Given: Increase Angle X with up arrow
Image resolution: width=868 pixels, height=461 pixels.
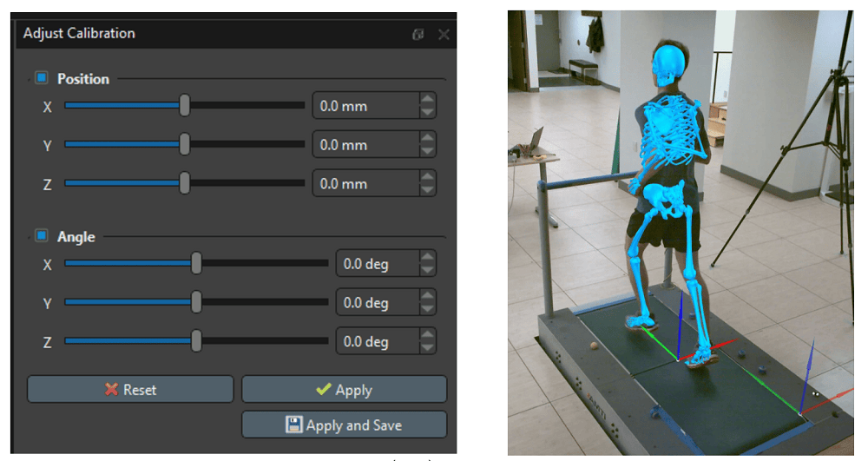Looking at the screenshot, I should (x=427, y=257).
